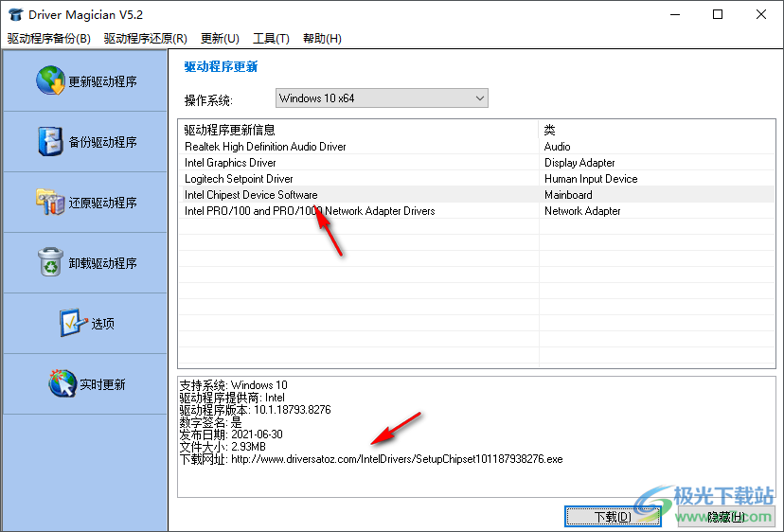Click the 操作系统 label

click(x=208, y=100)
